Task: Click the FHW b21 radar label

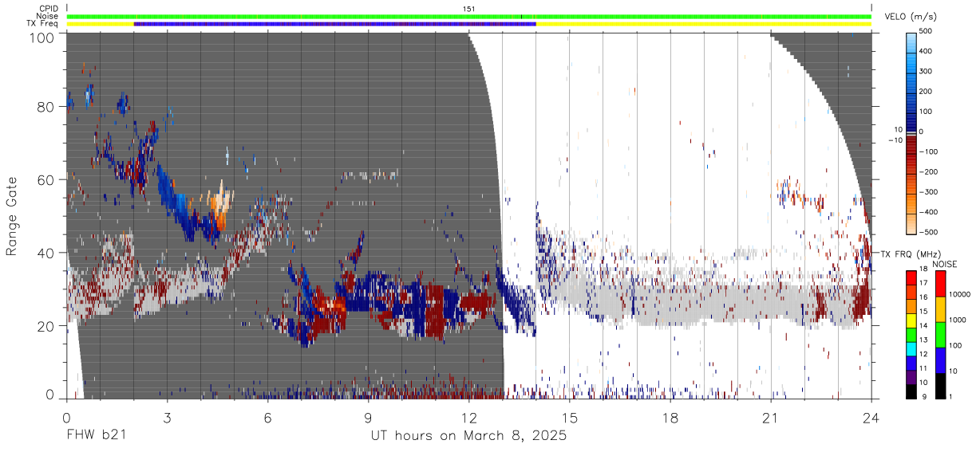Action: coord(97,436)
